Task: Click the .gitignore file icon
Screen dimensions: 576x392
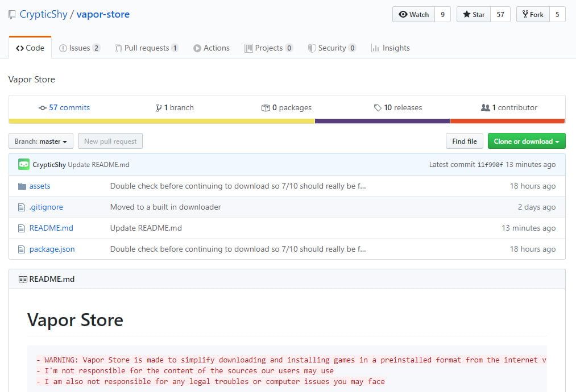Action: 22,207
